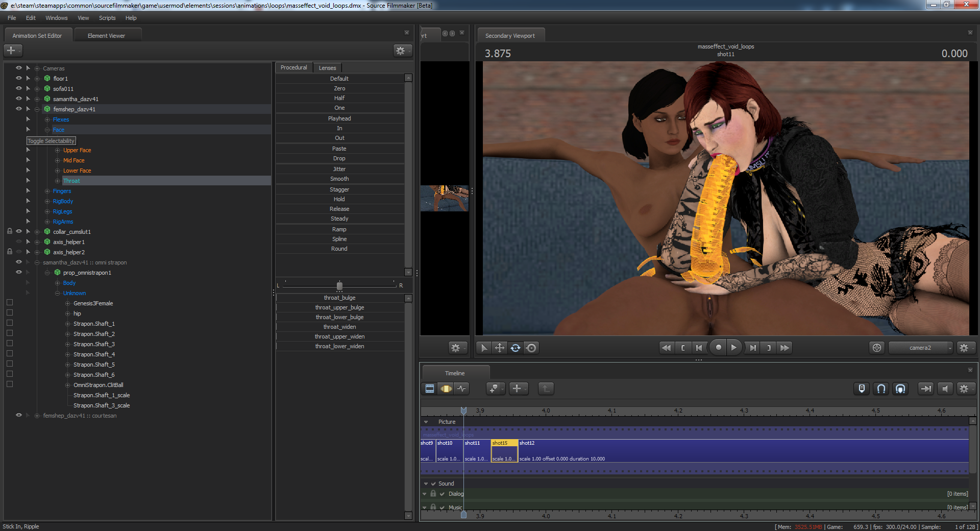The height and width of the screenshot is (531, 980).
Task: Click the throat_widen control slider
Action: point(340,327)
